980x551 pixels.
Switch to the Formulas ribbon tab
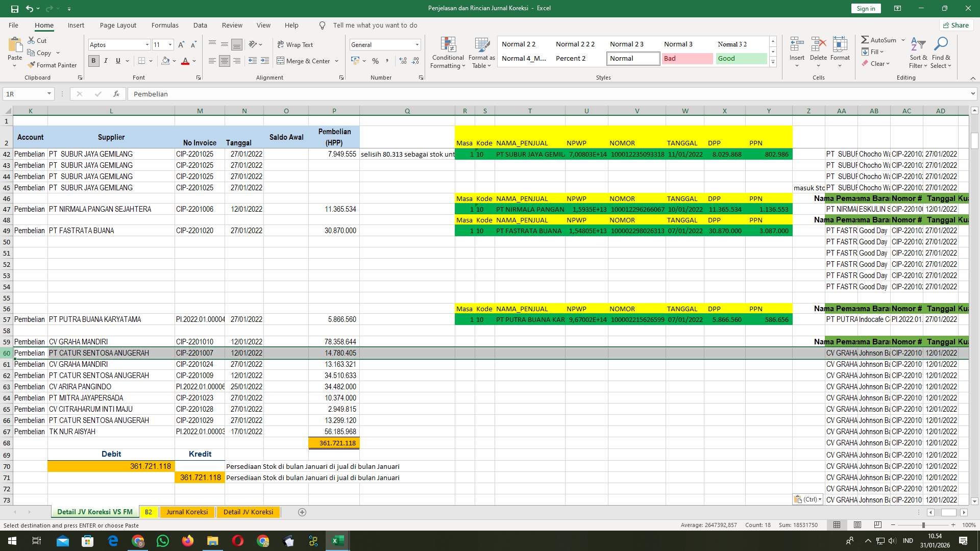pyautogui.click(x=165, y=25)
